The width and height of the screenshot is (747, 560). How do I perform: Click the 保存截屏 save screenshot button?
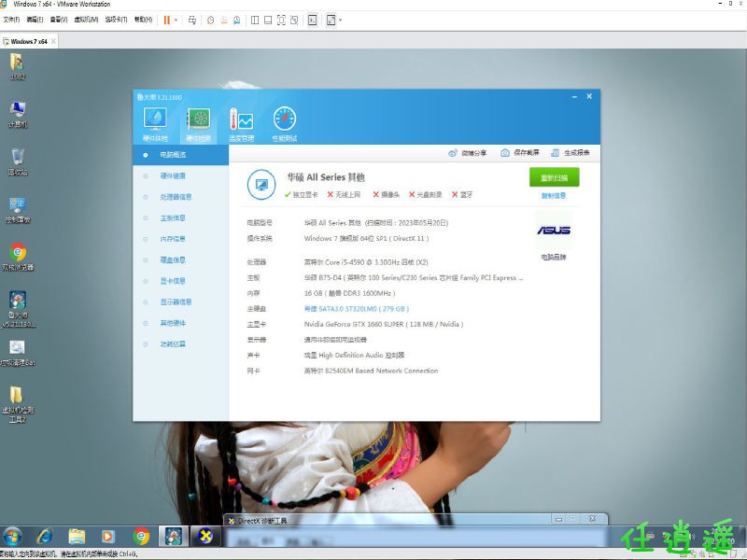pos(520,153)
